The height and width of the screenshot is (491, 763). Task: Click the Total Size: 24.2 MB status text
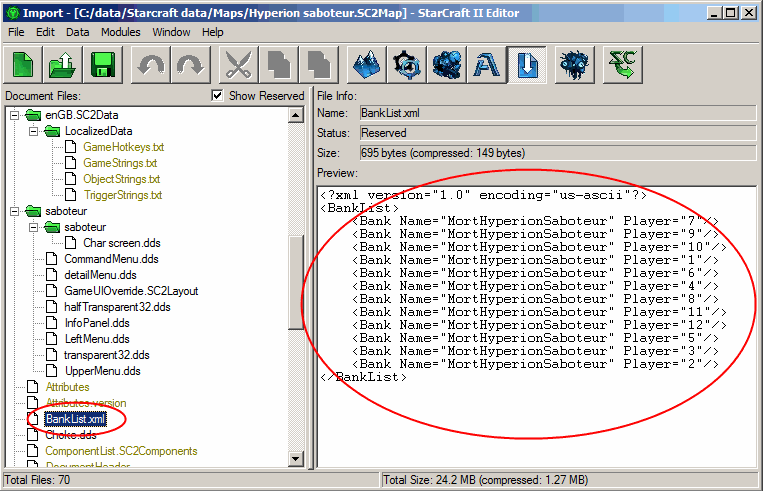point(486,480)
